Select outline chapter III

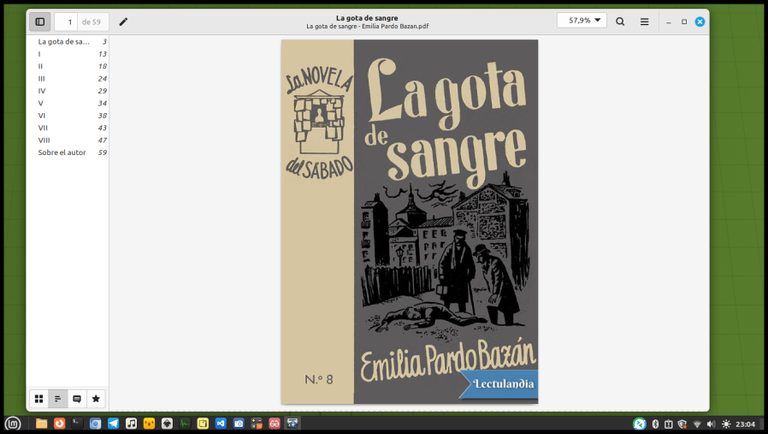tap(41, 78)
